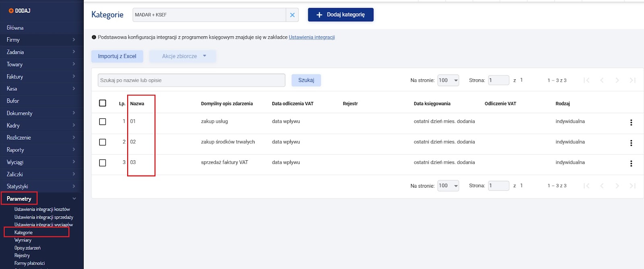Open Główna in the sidebar

(15, 28)
